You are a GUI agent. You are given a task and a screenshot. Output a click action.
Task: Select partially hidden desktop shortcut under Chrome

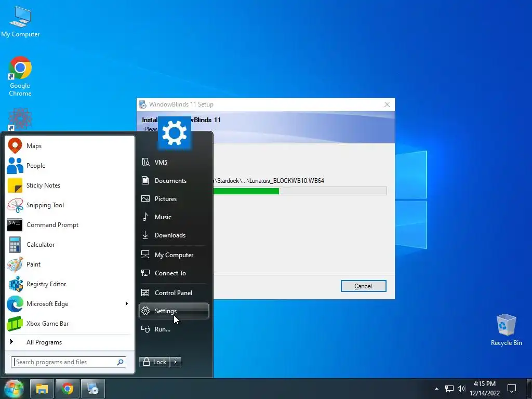(20, 119)
